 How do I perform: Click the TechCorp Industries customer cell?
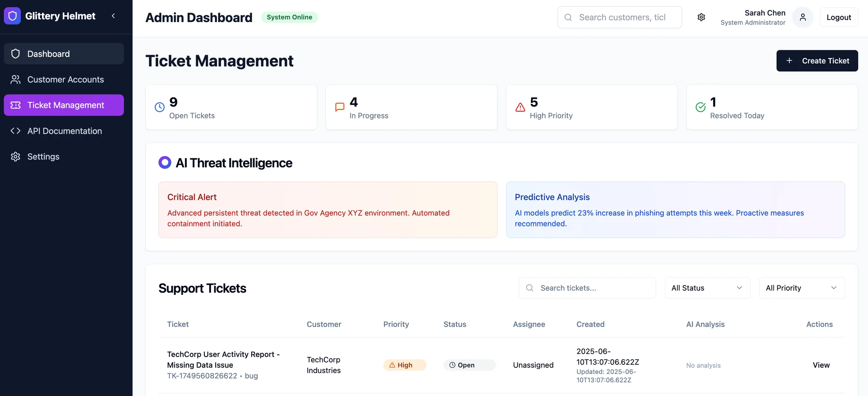(x=324, y=365)
